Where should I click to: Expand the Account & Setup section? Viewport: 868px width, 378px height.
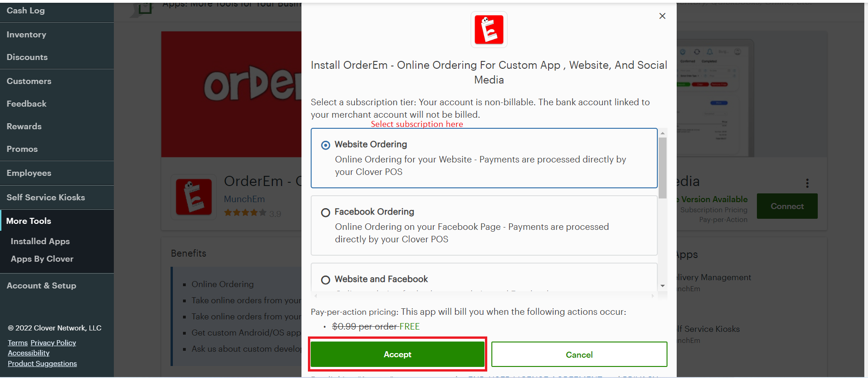(41, 286)
